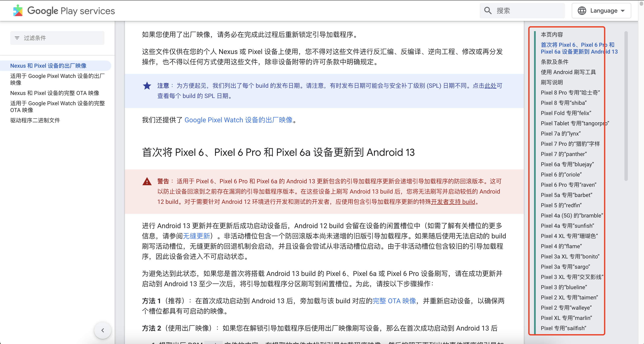Collapse sidebar with the chevron button

click(x=103, y=330)
